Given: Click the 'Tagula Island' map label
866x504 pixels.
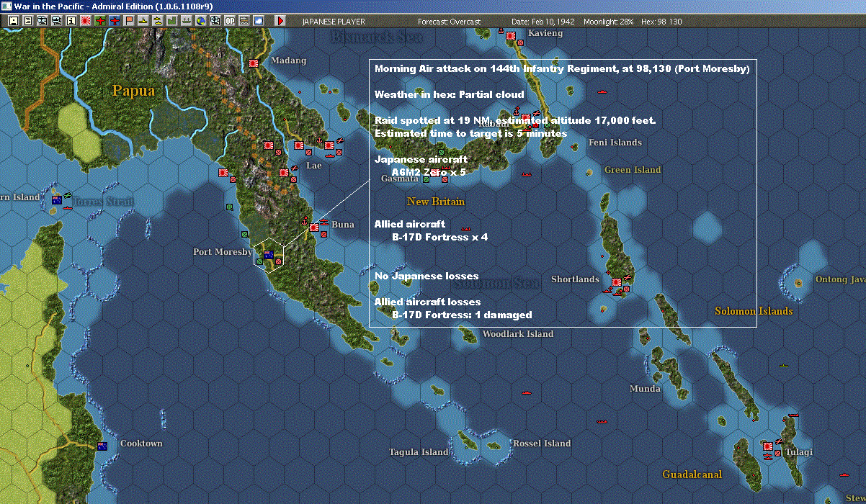Looking at the screenshot, I should tap(419, 452).
